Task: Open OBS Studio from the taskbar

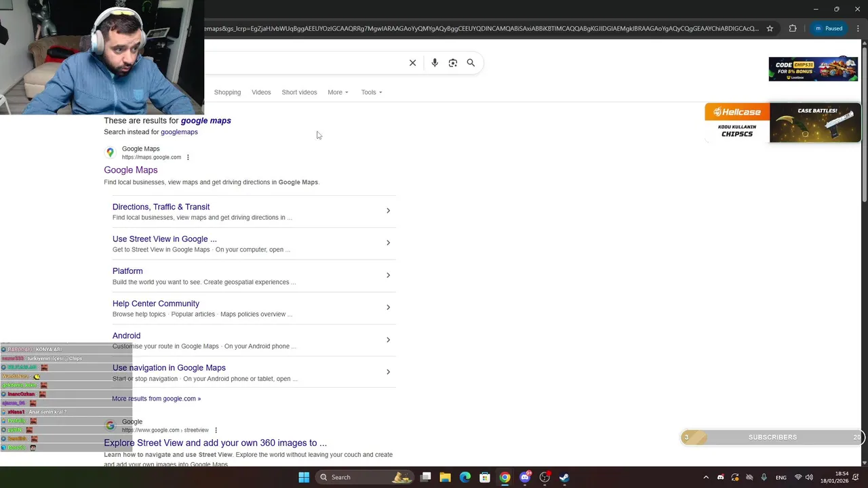Action: pyautogui.click(x=545, y=477)
